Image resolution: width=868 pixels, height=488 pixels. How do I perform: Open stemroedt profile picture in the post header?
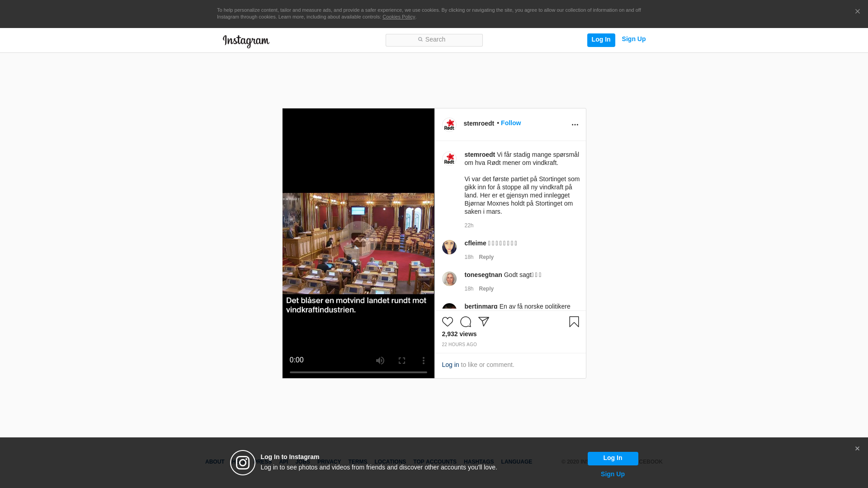click(449, 124)
